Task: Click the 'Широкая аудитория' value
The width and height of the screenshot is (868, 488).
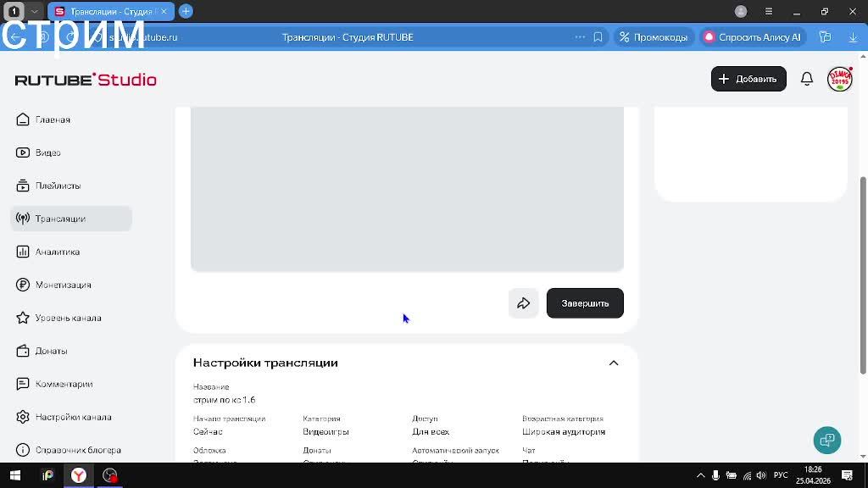Action: pos(564,431)
